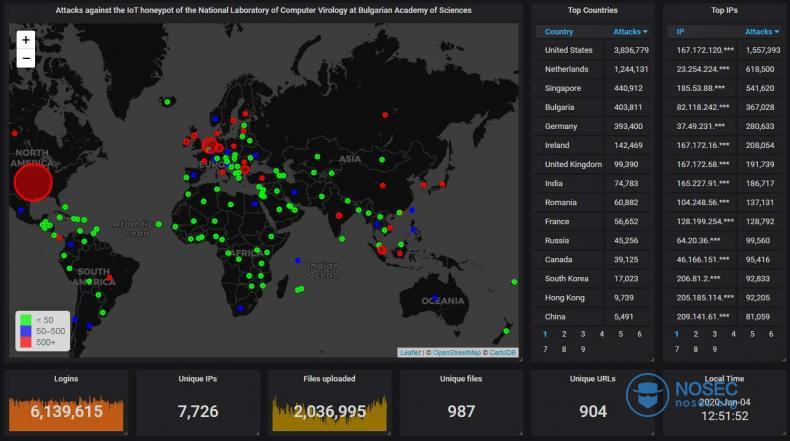790x441 pixels.
Task: Click IP 64.20.36.*** in Top IPs
Action: 698,240
